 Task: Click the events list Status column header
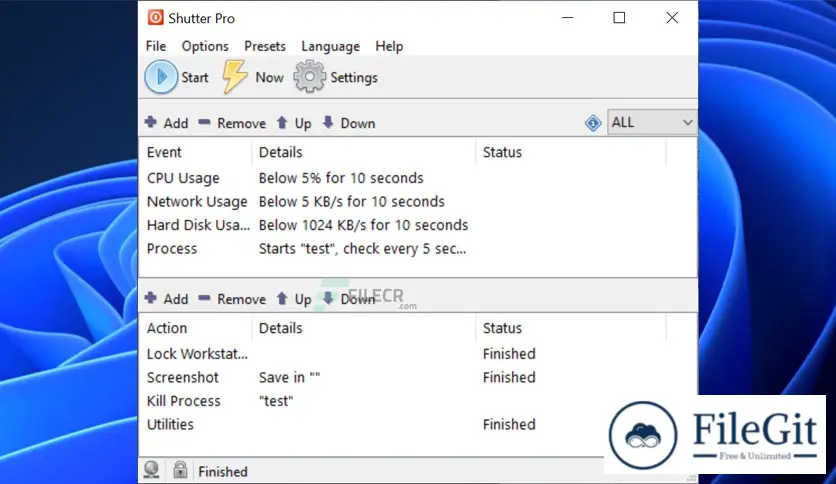[570, 152]
